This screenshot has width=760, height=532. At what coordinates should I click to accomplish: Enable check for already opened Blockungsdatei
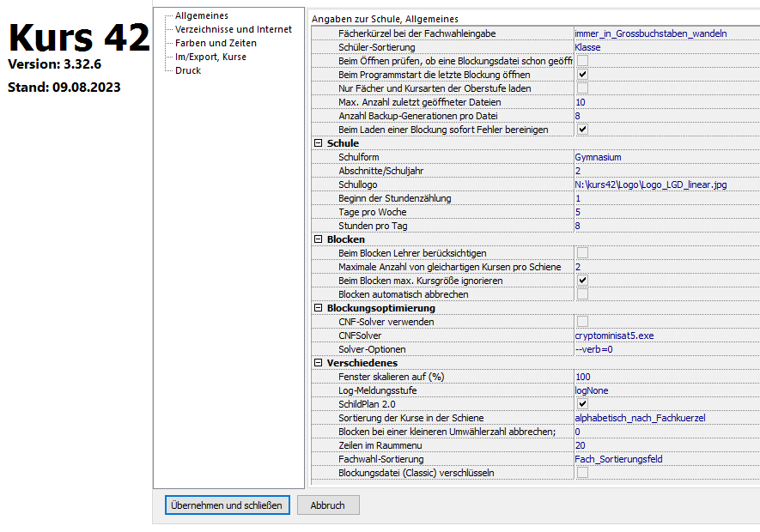point(582,61)
